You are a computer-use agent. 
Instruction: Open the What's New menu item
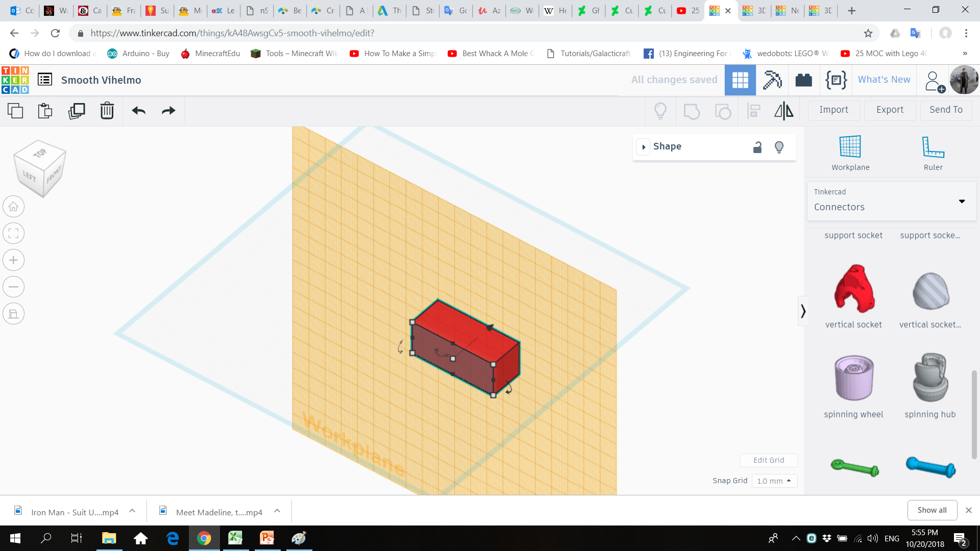885,80
